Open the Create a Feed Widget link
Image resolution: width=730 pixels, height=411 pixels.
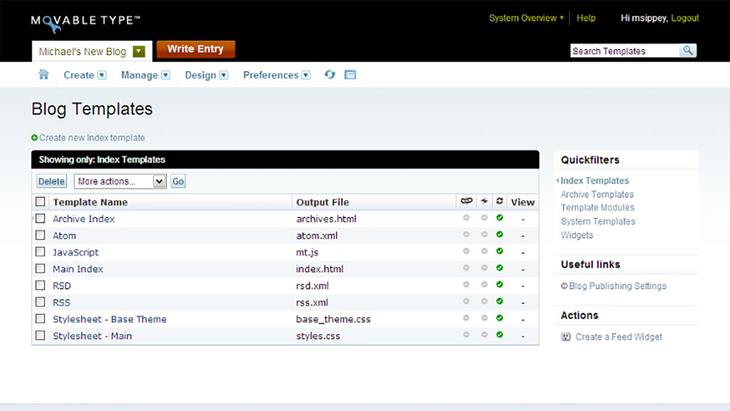point(619,337)
